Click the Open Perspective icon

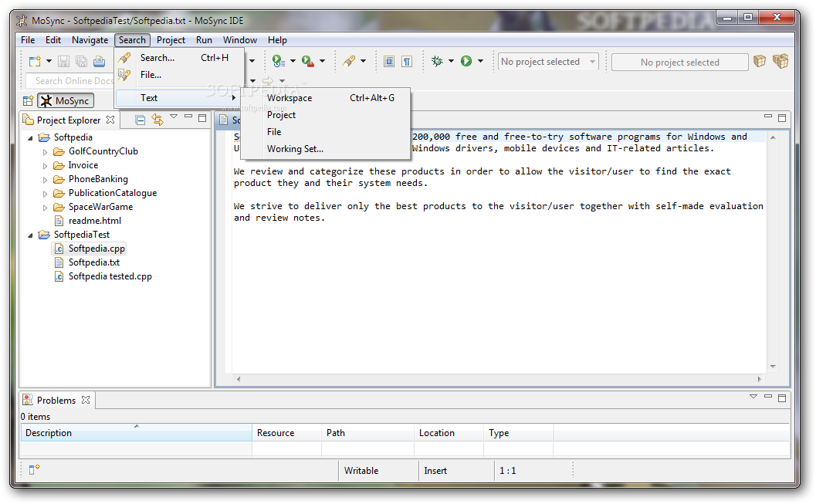tap(28, 100)
